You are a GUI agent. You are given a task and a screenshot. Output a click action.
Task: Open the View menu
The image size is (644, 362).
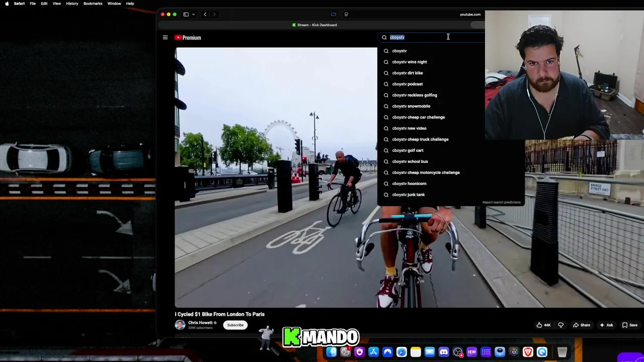(x=57, y=4)
